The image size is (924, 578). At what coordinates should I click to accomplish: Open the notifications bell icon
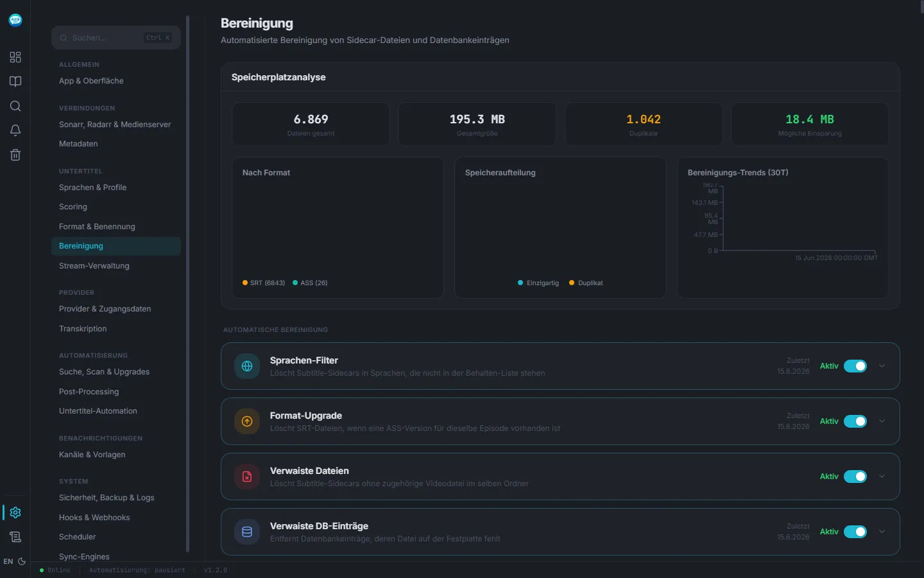point(15,130)
